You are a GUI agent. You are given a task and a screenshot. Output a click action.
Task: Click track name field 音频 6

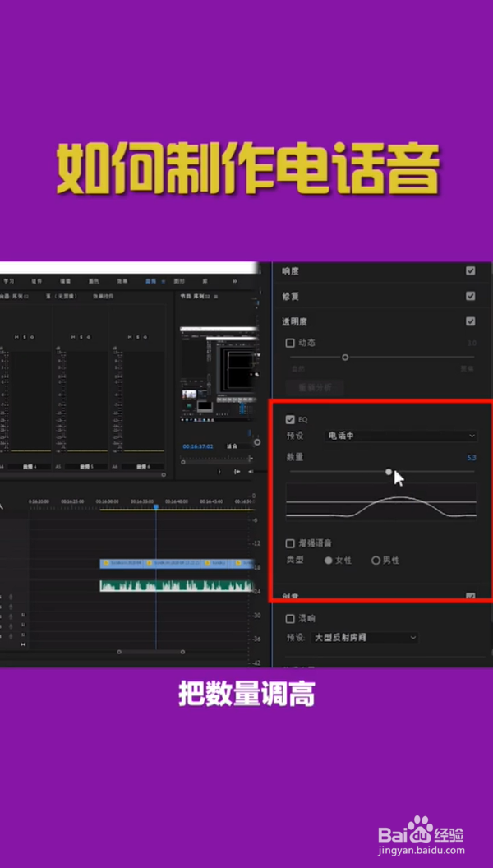tap(142, 467)
